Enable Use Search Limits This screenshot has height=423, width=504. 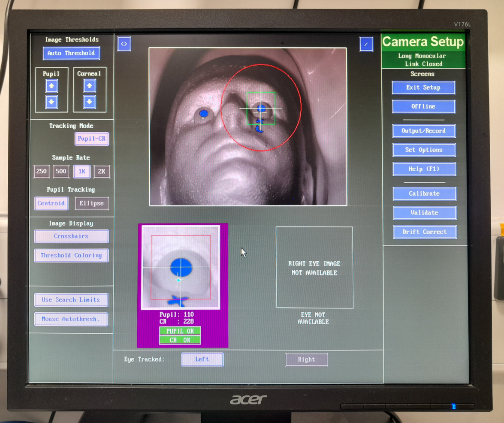(71, 300)
